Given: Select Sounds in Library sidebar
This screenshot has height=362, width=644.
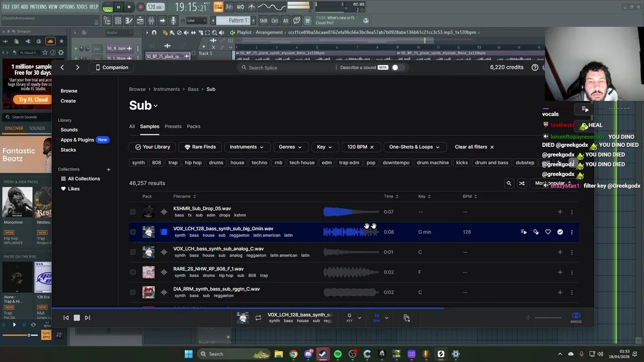Looking at the screenshot, I should coord(69,130).
